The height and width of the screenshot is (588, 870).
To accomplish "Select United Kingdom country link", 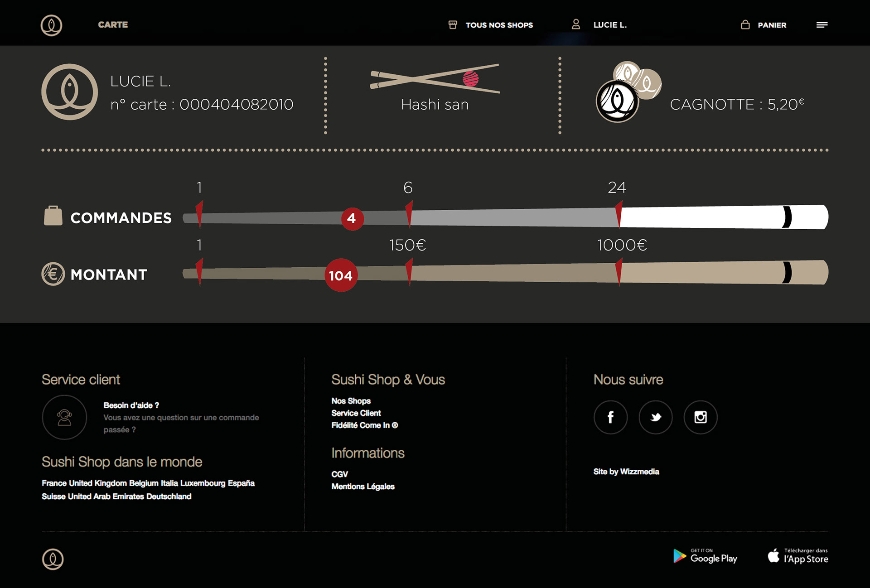I will (x=98, y=483).
